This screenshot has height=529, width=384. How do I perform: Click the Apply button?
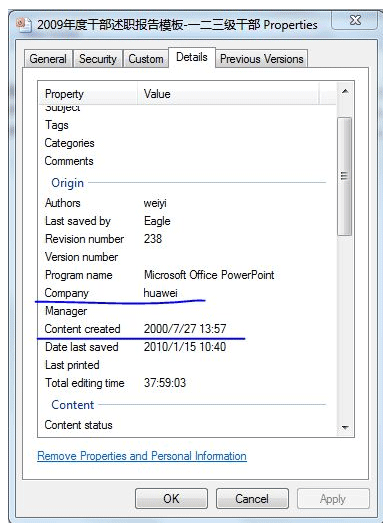(x=333, y=499)
